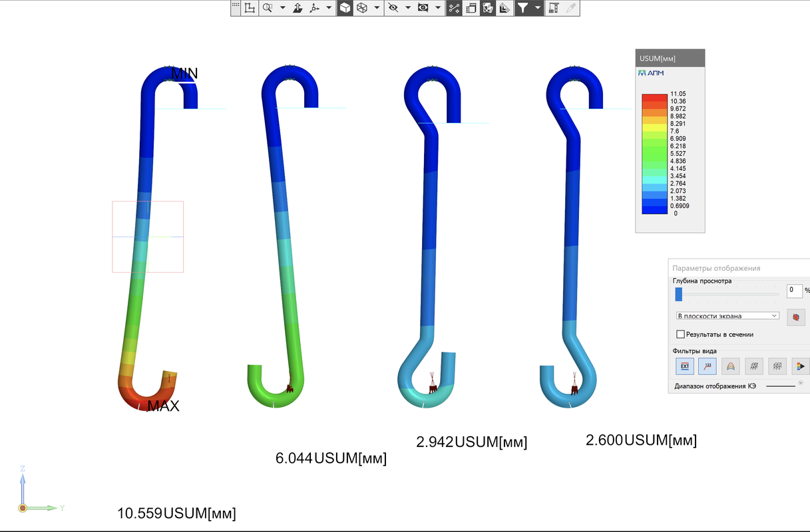Open the zoom tool dropdown arrow
The image size is (810, 532).
point(282,8)
